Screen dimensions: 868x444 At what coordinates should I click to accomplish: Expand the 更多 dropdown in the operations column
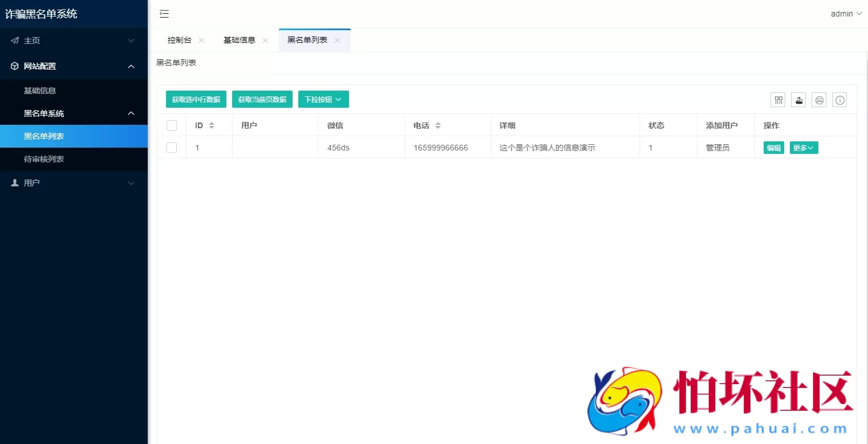pos(804,147)
